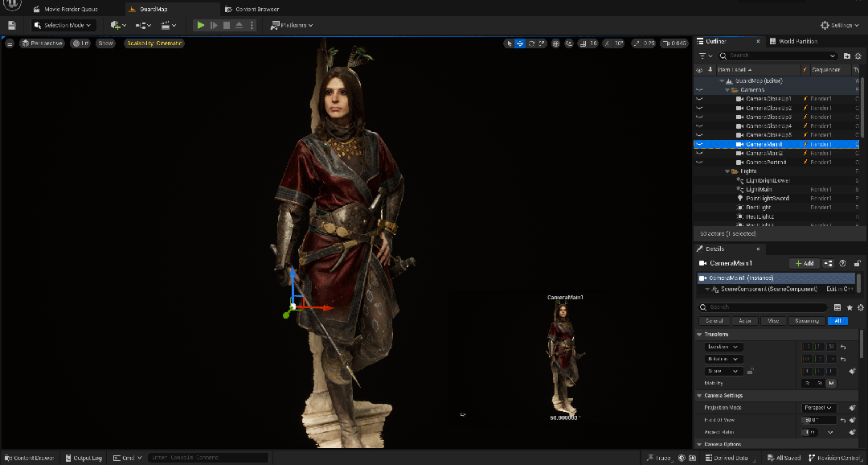Stop the play session
The width and height of the screenshot is (868, 465).
click(227, 26)
